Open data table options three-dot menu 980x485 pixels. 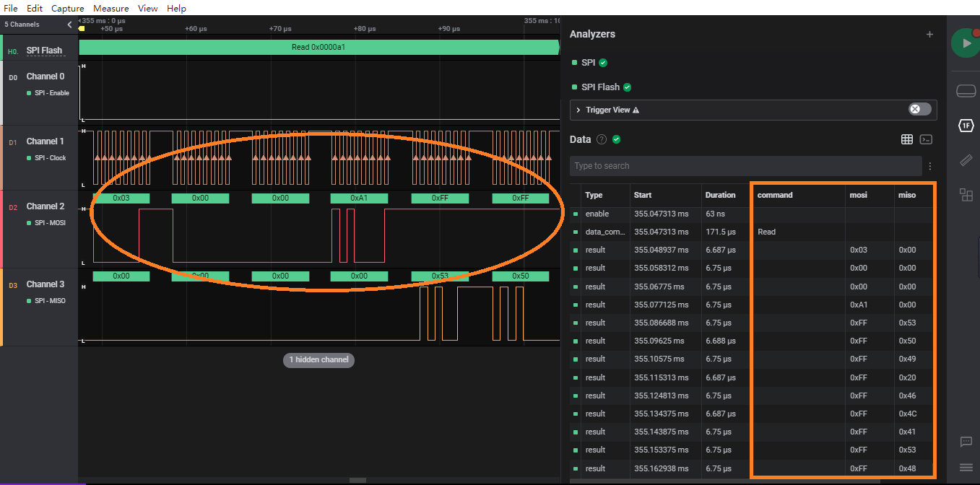(x=930, y=166)
